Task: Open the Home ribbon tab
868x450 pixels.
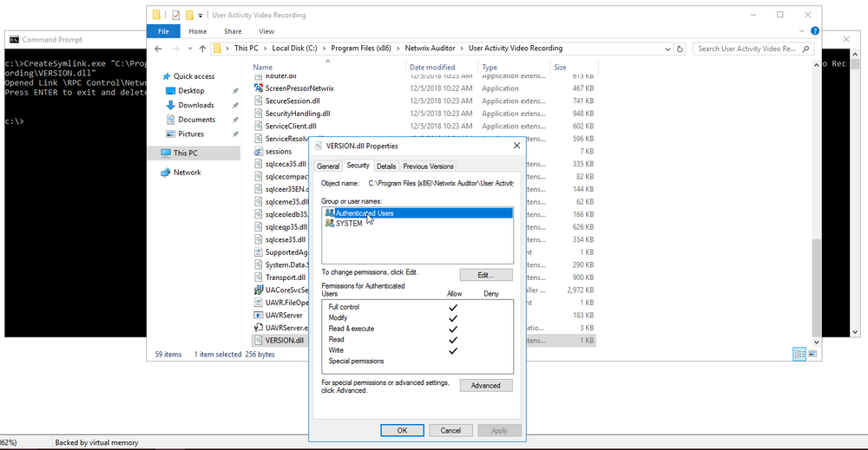Action: (x=198, y=31)
